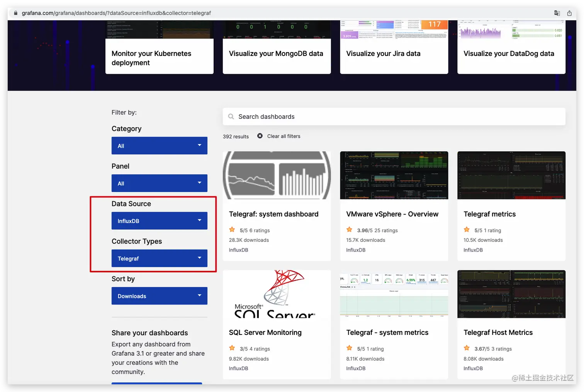Viewport: 584px width, 392px height.
Task: Click the Microsoft SQL Server logo thumbnail
Action: [x=277, y=294]
